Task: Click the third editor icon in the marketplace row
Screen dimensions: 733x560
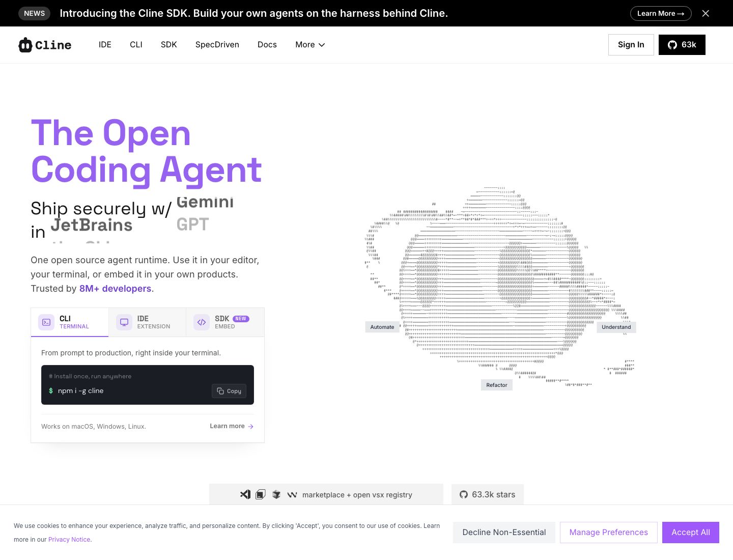Action: 276,494
